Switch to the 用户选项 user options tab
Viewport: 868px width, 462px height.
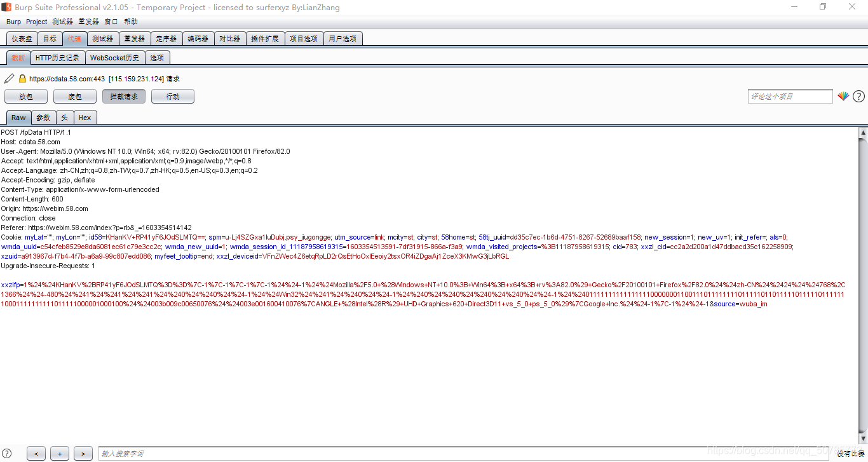(342, 39)
